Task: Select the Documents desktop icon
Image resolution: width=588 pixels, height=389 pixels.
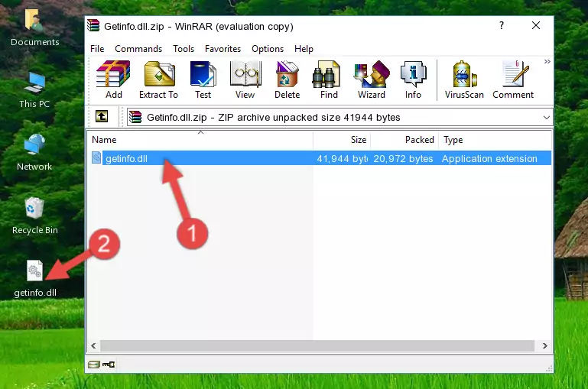Action: click(35, 28)
